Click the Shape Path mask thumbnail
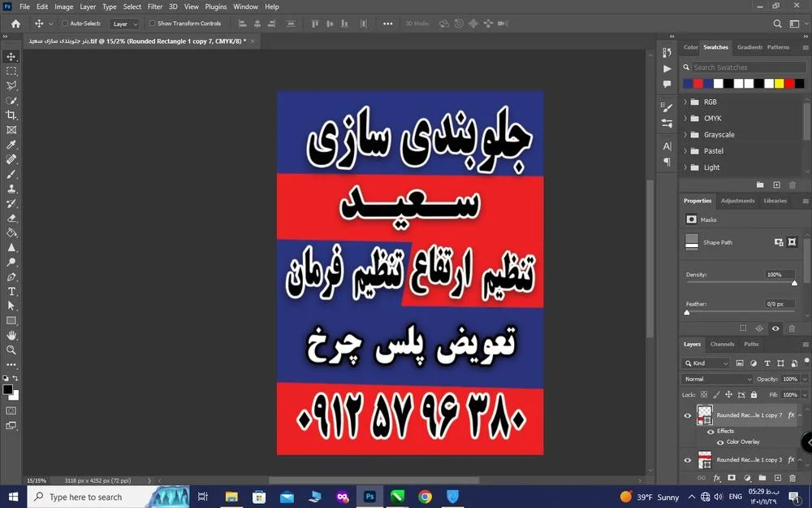Screen dimensions: 812x508 pos(692,242)
